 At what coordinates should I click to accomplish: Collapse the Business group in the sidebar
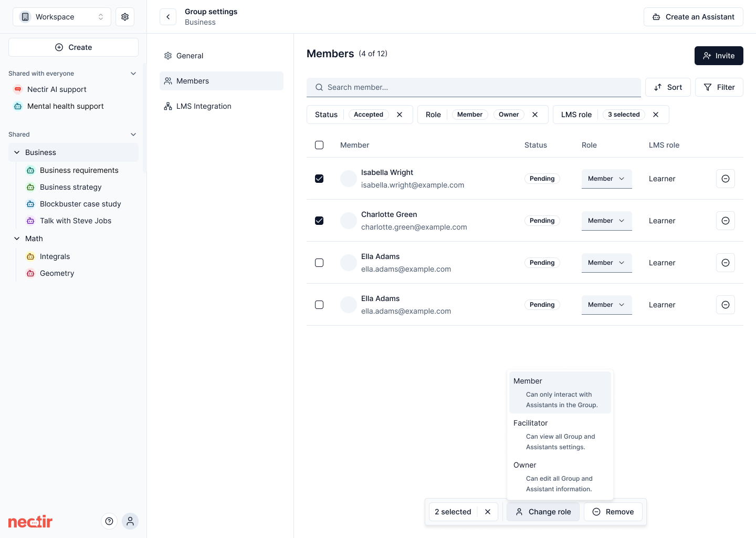16,152
